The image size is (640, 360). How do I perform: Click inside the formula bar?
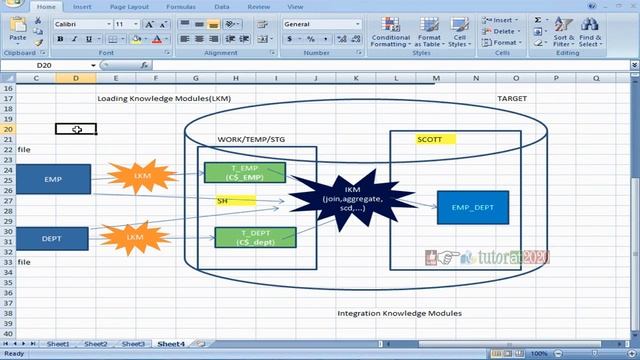coord(391,65)
